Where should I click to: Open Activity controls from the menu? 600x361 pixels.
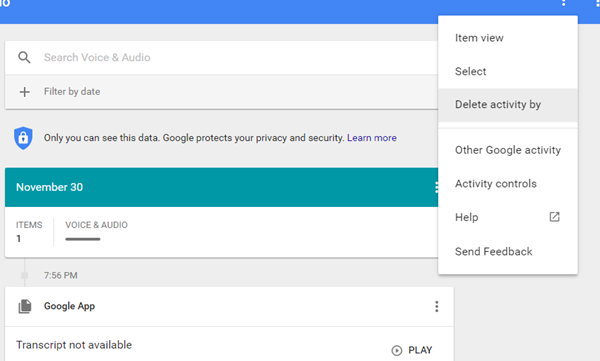(508, 184)
